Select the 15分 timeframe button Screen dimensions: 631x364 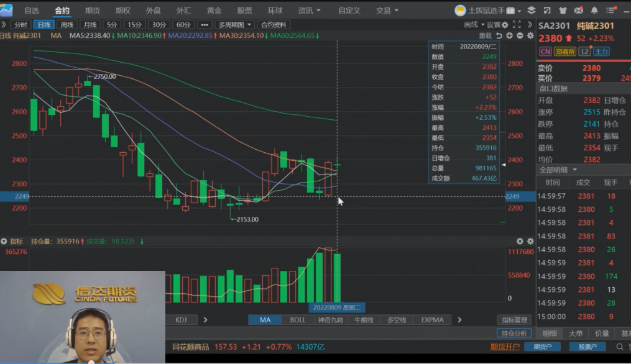pos(134,25)
